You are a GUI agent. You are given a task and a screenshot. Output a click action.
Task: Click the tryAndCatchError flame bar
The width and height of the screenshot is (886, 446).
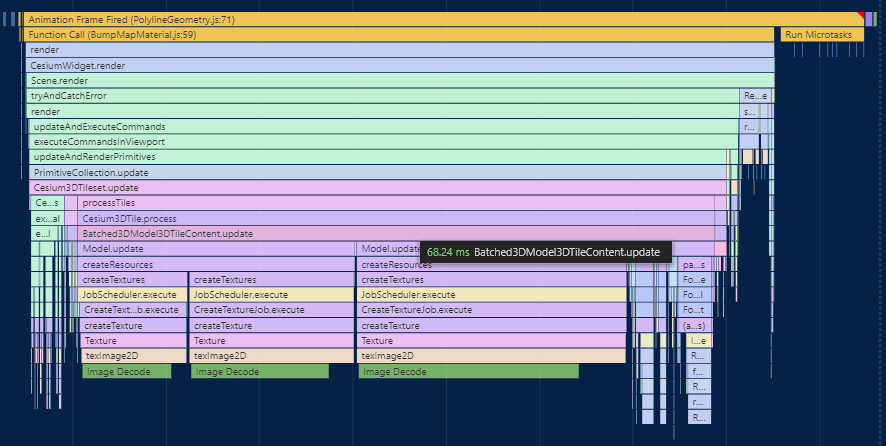(x=383, y=96)
